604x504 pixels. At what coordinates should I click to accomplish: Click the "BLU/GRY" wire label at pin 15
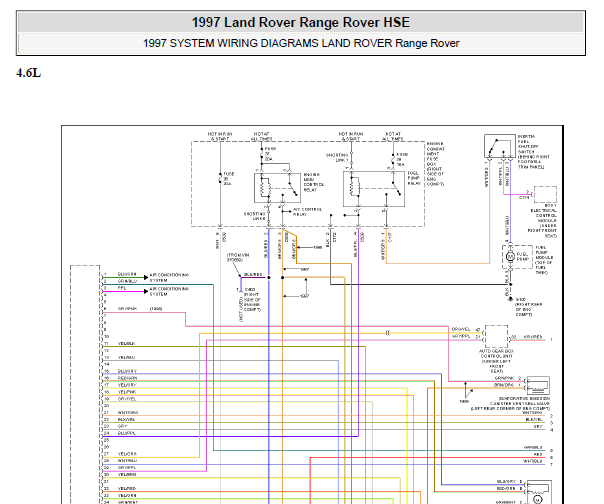[x=127, y=371]
